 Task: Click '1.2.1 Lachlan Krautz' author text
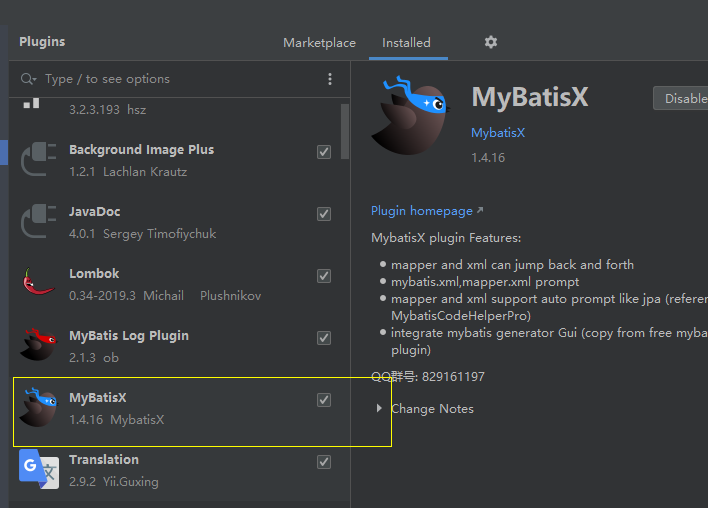[128, 172]
